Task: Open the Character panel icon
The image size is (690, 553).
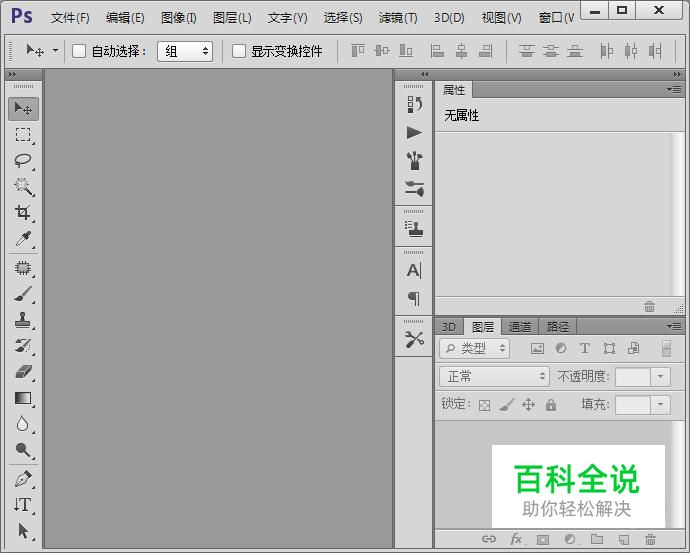Action: point(414,270)
